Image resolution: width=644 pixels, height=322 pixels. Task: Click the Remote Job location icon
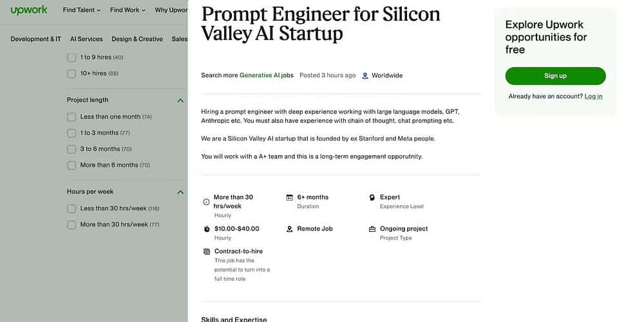pyautogui.click(x=290, y=229)
